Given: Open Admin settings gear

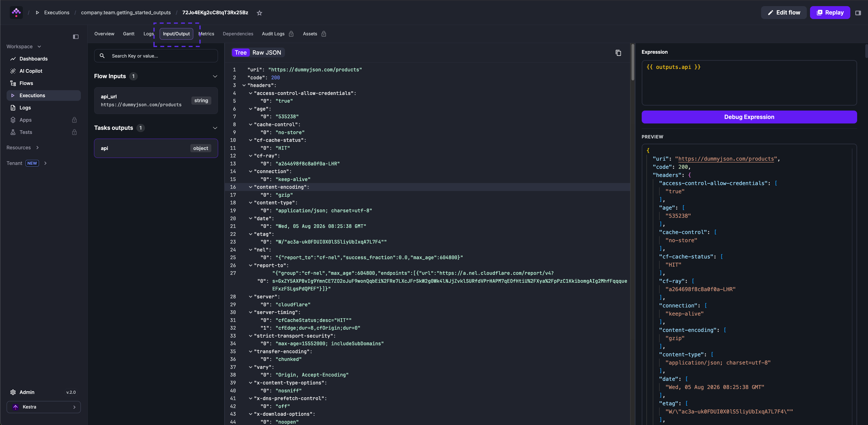Looking at the screenshot, I should [13, 392].
